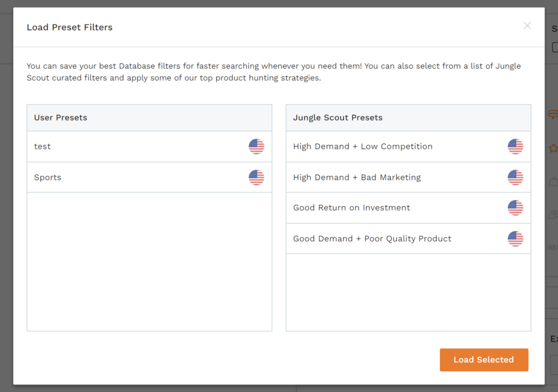Choose the "High Demand + Bad Marketing" preset

pyautogui.click(x=409, y=177)
